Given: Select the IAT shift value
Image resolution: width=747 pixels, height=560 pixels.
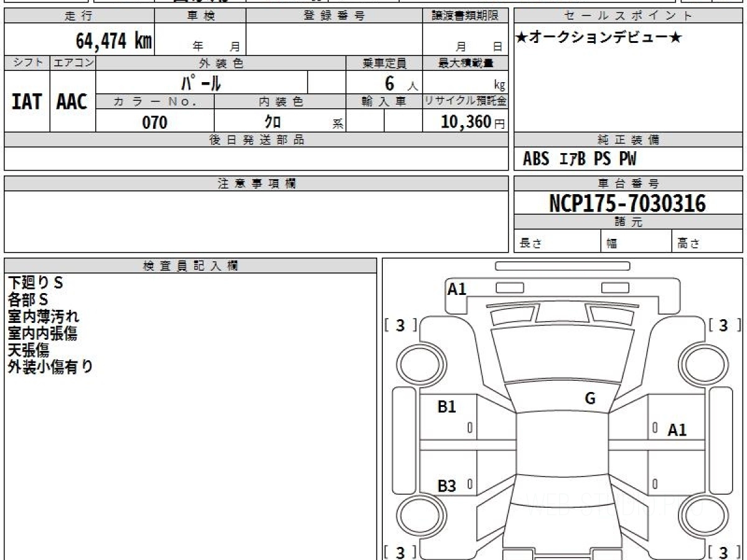Looking at the screenshot, I should tap(27, 102).
